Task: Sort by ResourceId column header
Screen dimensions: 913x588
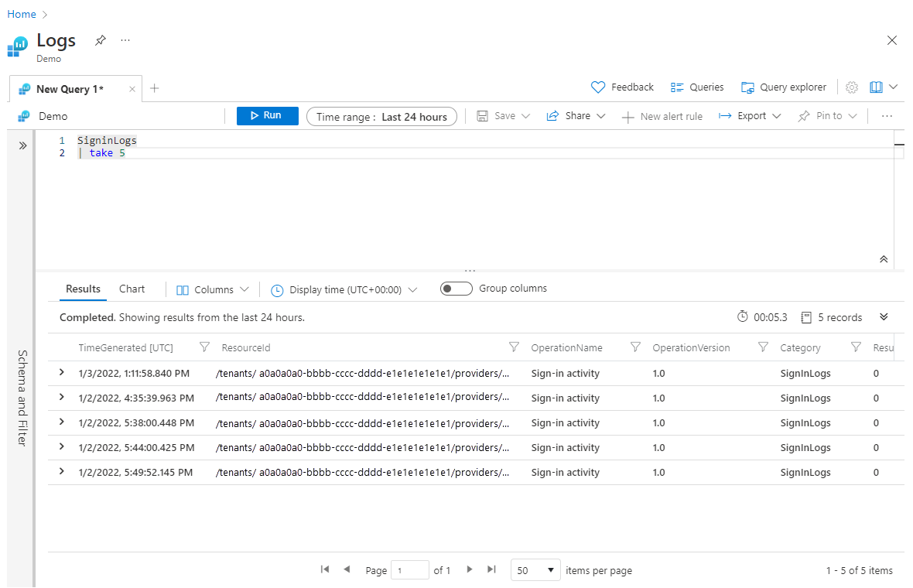Action: click(x=246, y=347)
